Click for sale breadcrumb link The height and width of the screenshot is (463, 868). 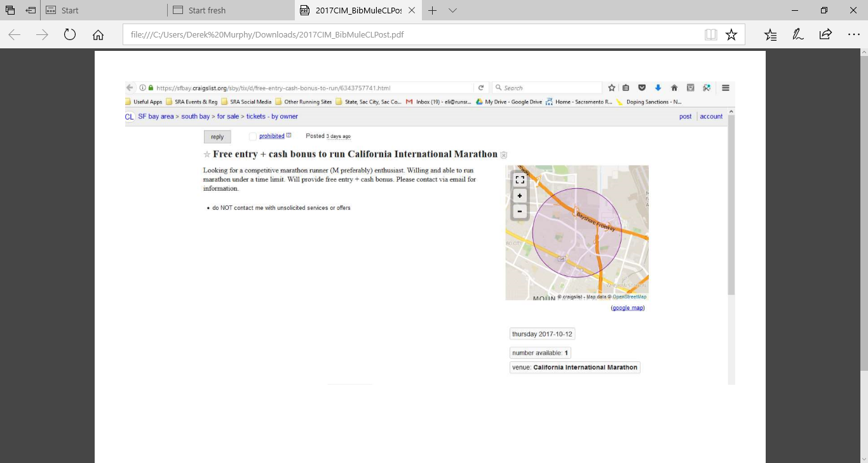tap(228, 116)
